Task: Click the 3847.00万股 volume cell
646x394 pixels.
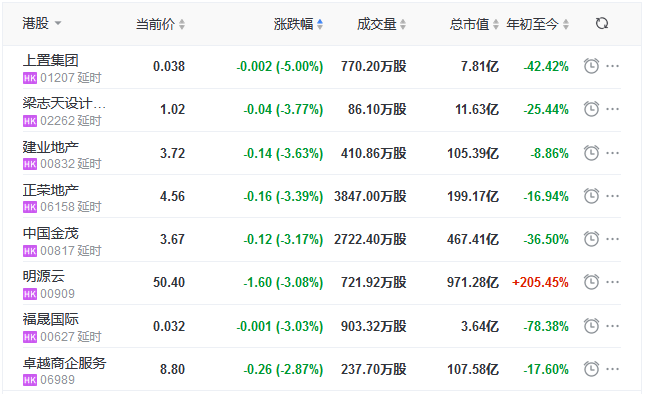Action: click(x=370, y=196)
